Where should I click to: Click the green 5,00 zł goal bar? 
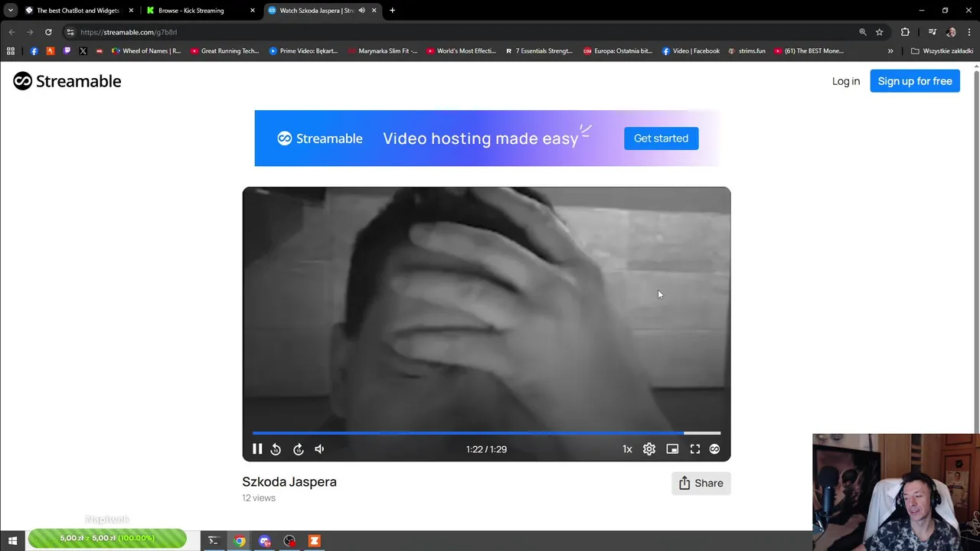click(x=107, y=539)
